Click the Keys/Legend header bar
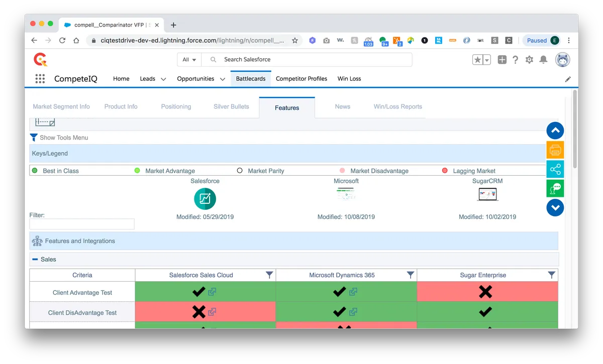The height and width of the screenshot is (364, 603). 294,154
